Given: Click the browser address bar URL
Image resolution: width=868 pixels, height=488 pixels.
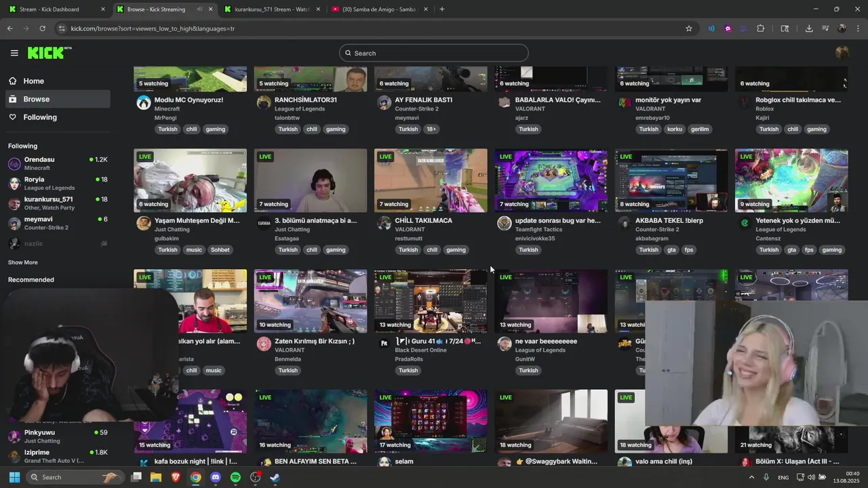Looking at the screenshot, I should [x=153, y=28].
